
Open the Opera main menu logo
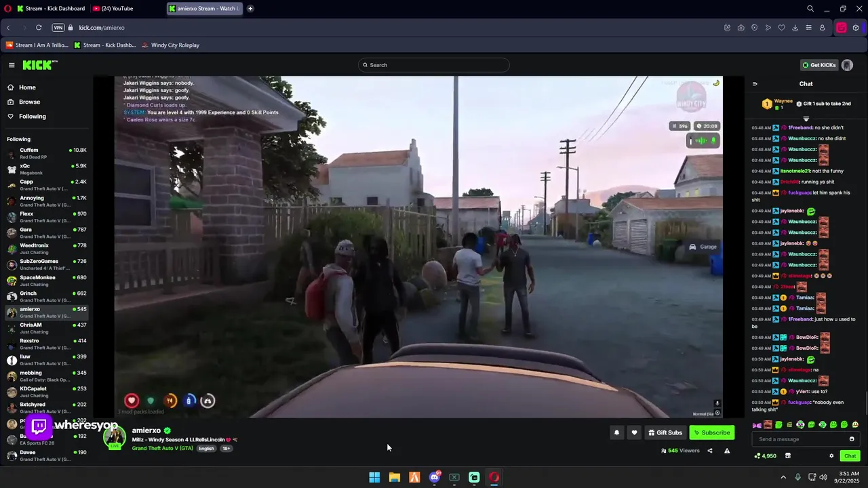tap(7, 9)
